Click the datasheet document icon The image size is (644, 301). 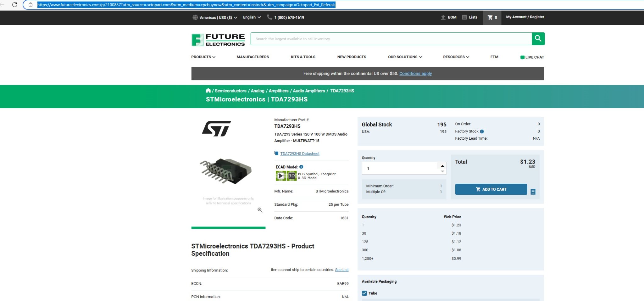click(x=276, y=153)
